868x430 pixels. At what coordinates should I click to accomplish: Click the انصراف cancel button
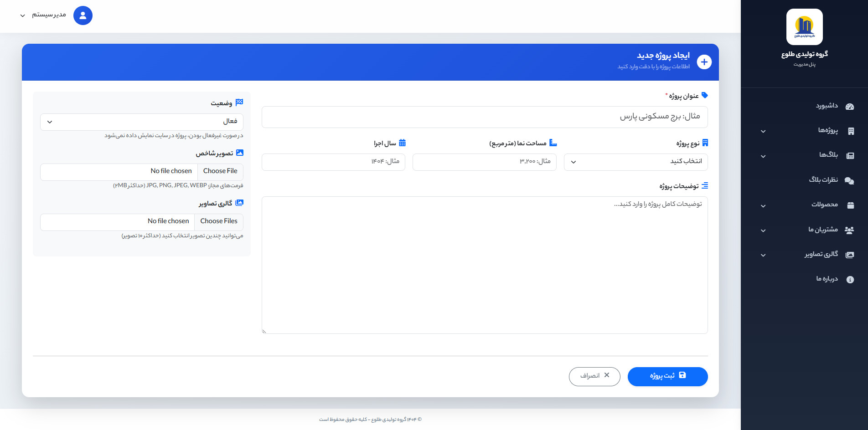[x=594, y=376]
